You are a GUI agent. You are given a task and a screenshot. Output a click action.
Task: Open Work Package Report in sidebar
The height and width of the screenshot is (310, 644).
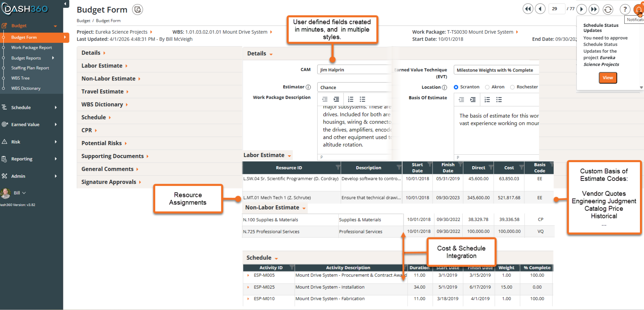(31, 47)
